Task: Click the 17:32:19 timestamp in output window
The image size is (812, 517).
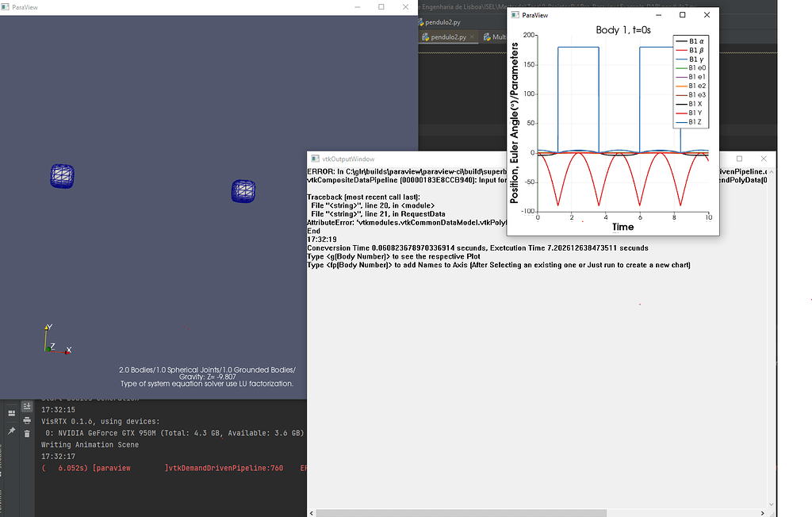Action: (x=322, y=239)
